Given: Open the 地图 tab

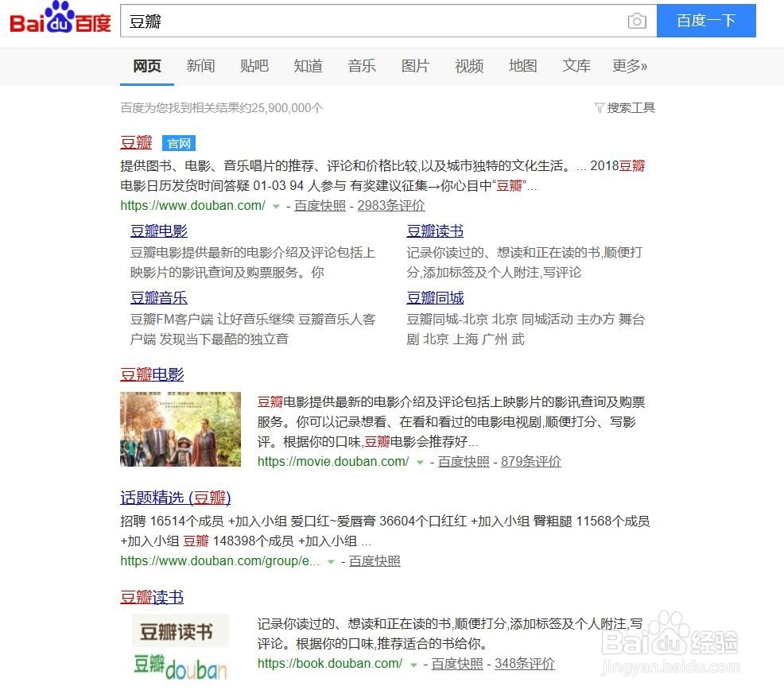Looking at the screenshot, I should coord(522,66).
